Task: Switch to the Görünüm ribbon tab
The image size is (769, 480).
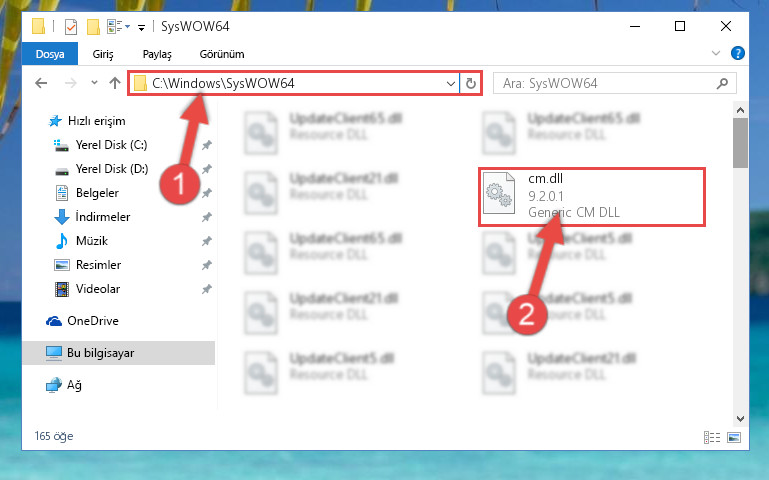Action: click(222, 54)
